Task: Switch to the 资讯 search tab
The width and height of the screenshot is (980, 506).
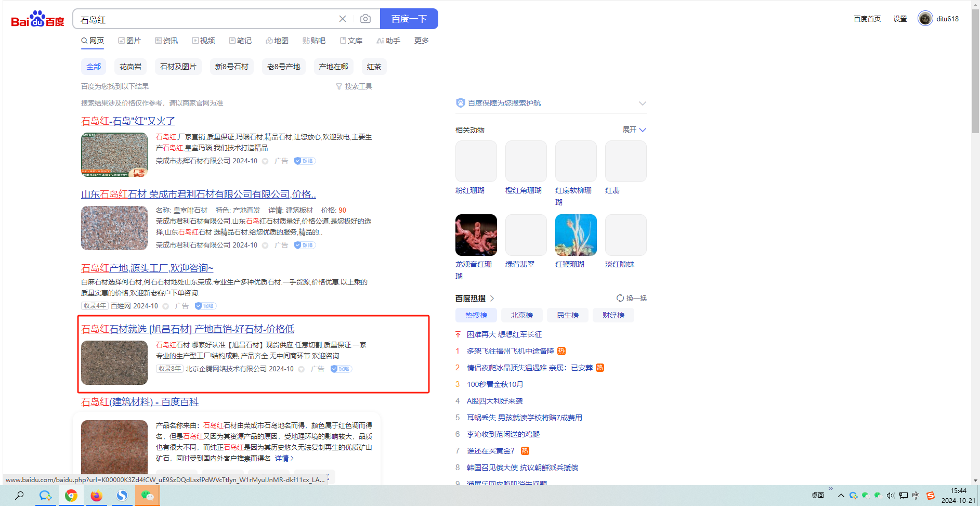Action: (166, 41)
